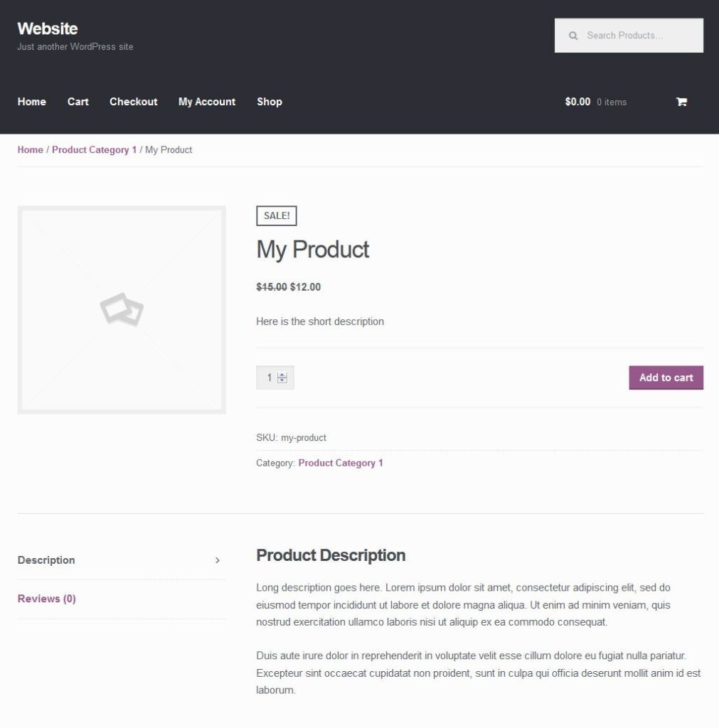Open the shopping cart icon top right
The image size is (719, 728).
pos(681,102)
